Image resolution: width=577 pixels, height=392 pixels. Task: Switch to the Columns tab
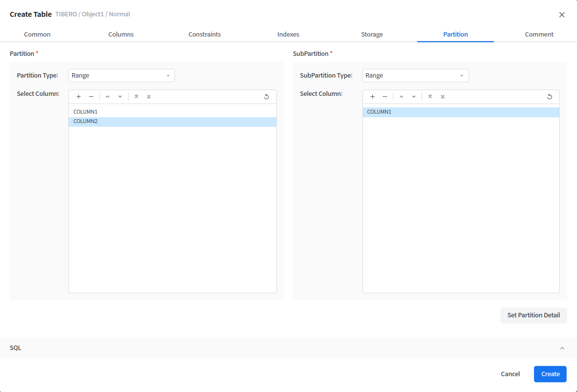coord(121,35)
